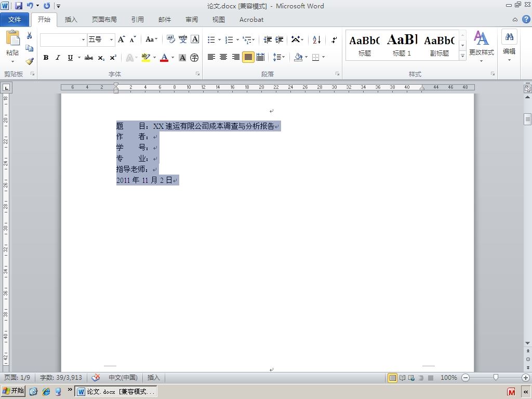Screen dimensions: 532x399
Task: Sort selection with the A-Z icon
Action: pyautogui.click(x=316, y=39)
